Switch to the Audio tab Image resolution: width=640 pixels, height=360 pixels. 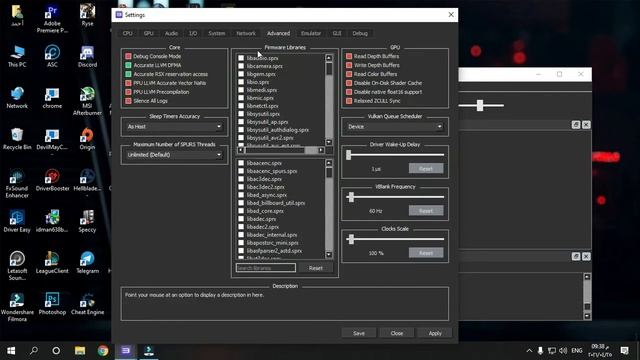point(171,33)
